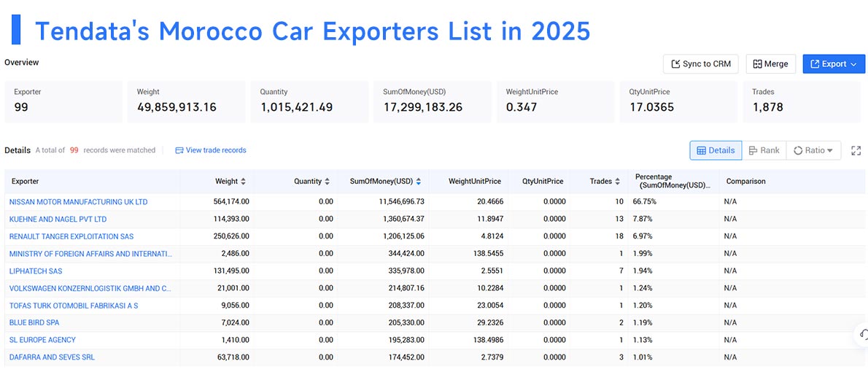
Task: Click the Overview section heading
Action: click(22, 63)
